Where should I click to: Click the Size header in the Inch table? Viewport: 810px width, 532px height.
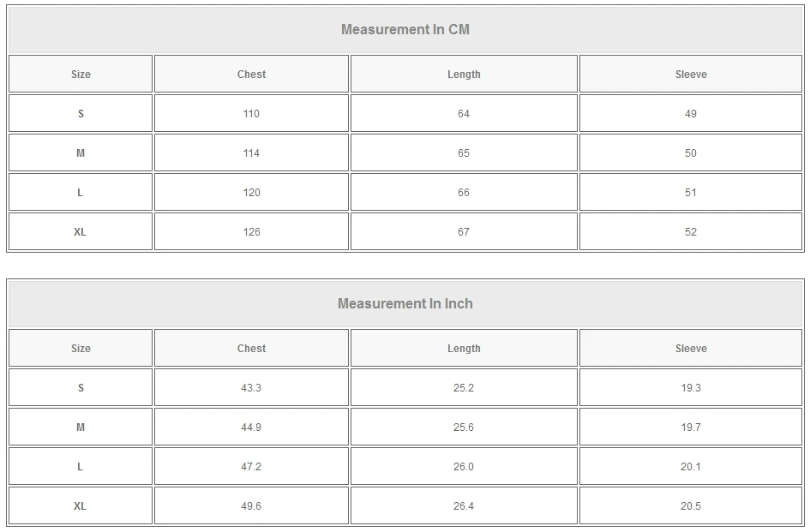[81, 349]
